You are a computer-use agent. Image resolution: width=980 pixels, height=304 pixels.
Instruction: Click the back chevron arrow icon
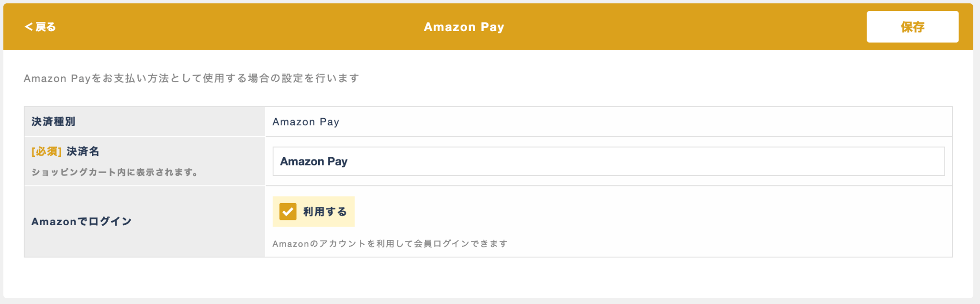pyautogui.click(x=29, y=27)
